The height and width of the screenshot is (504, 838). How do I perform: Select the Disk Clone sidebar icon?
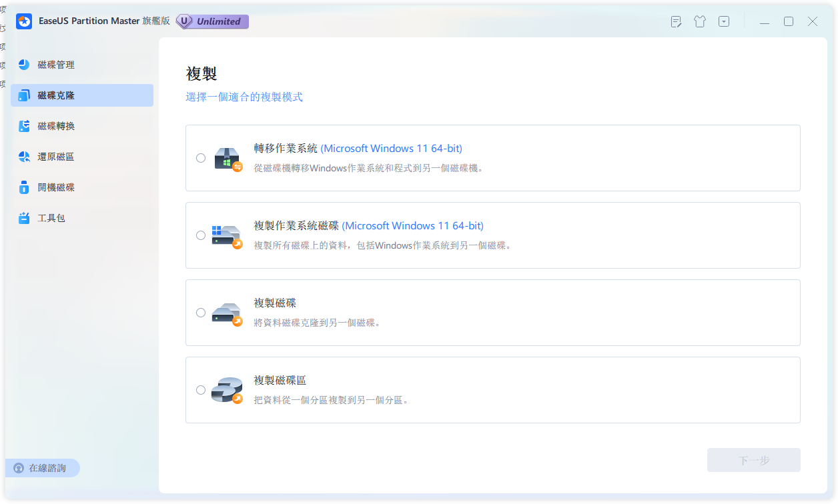[25, 95]
